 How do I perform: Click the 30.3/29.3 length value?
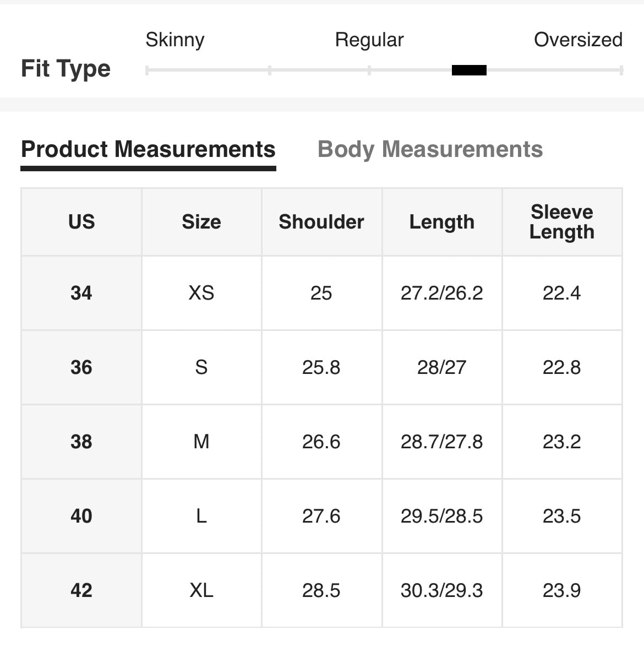point(441,590)
